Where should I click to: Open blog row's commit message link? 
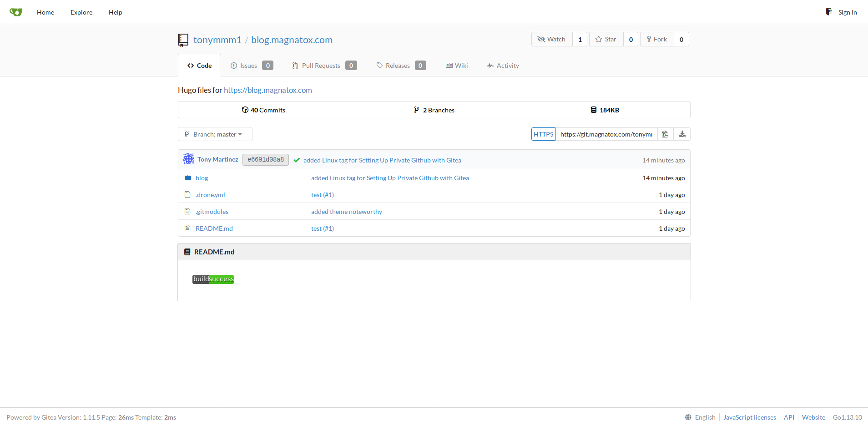[x=390, y=178]
